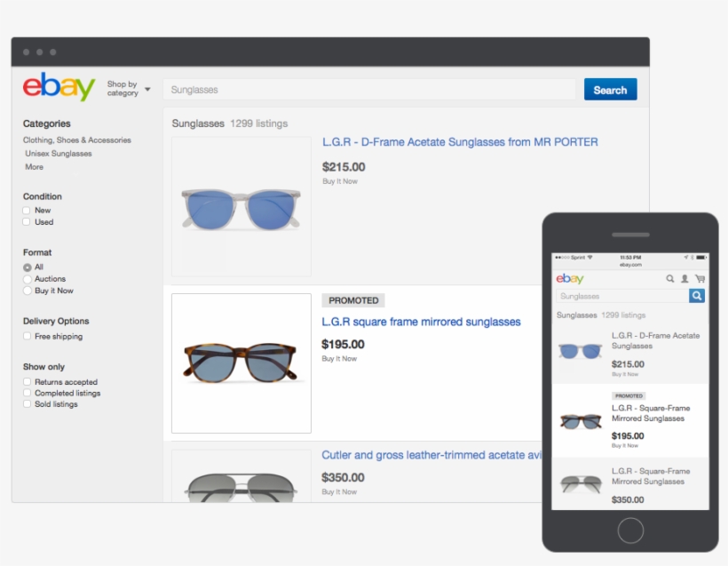Enable the Sold listings filter

click(x=26, y=403)
